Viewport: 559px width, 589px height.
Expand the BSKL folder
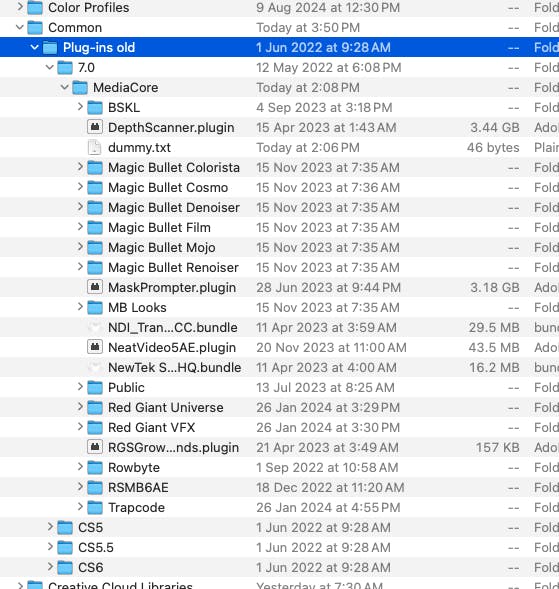pyautogui.click(x=80, y=107)
